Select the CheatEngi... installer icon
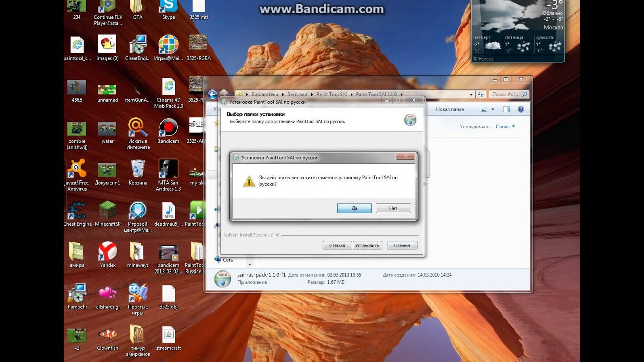The height and width of the screenshot is (362, 644). (138, 48)
